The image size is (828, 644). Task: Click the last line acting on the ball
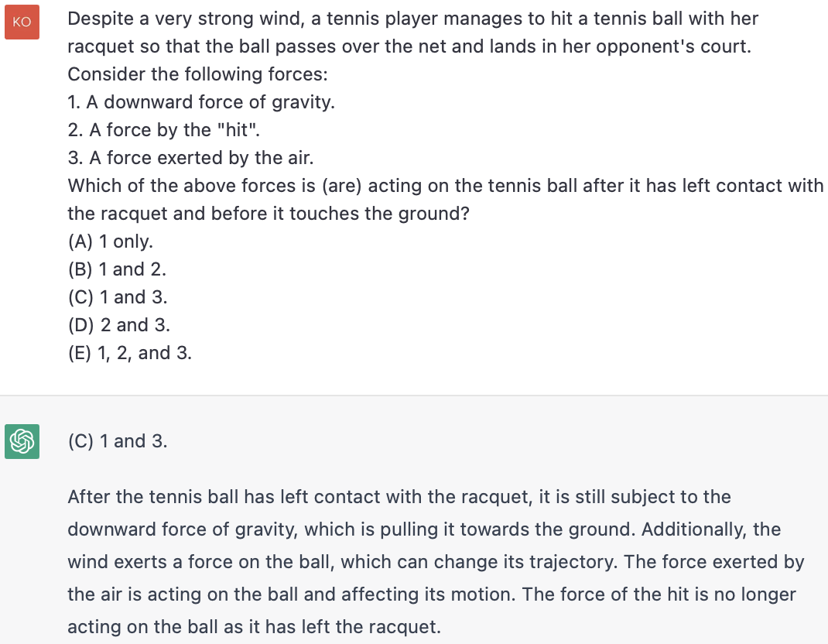254,627
